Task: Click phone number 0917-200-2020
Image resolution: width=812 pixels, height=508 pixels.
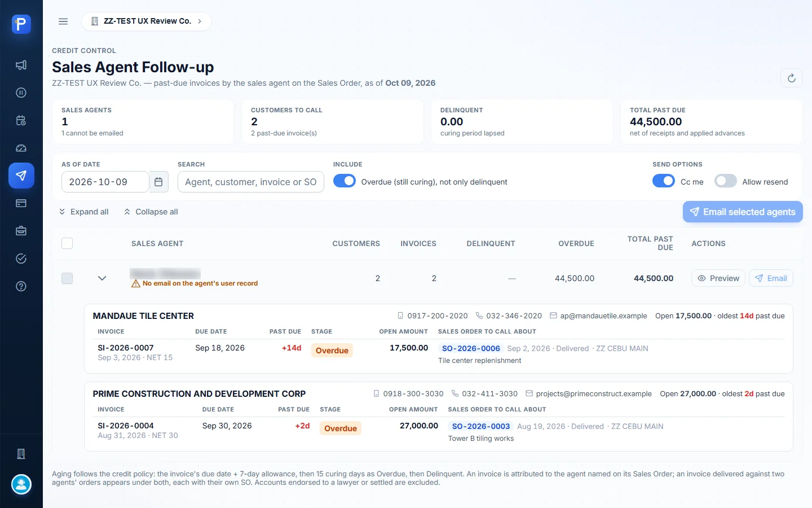Action: coord(438,316)
